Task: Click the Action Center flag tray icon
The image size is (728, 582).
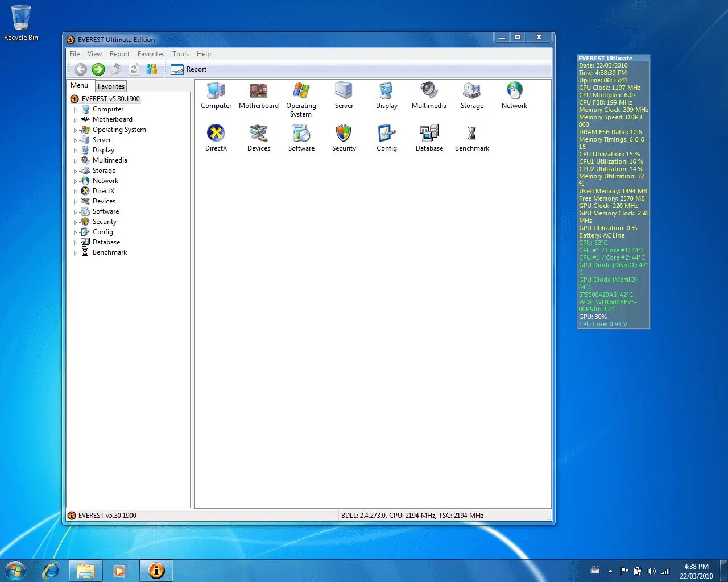Action: pos(624,571)
